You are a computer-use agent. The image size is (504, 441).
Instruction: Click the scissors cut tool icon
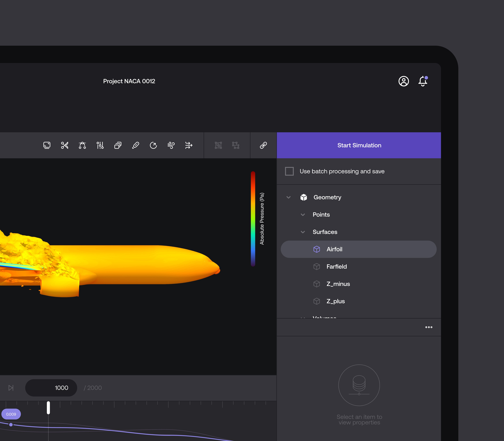click(x=64, y=145)
